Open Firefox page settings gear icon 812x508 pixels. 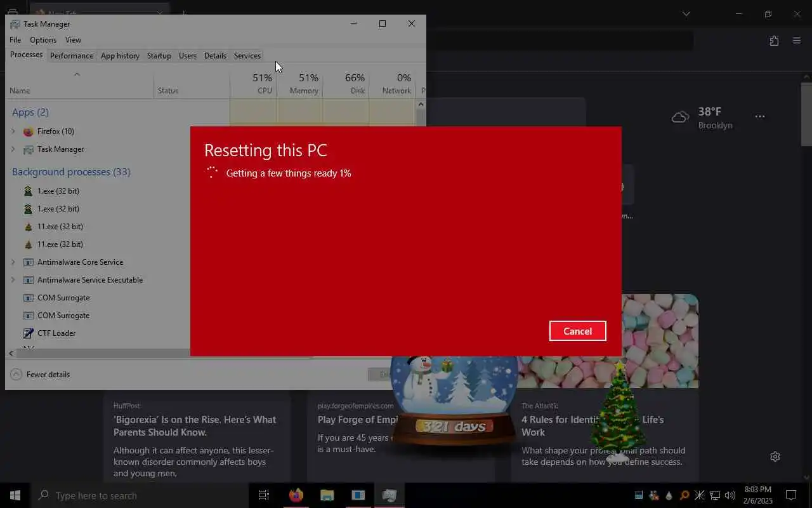[775, 457]
